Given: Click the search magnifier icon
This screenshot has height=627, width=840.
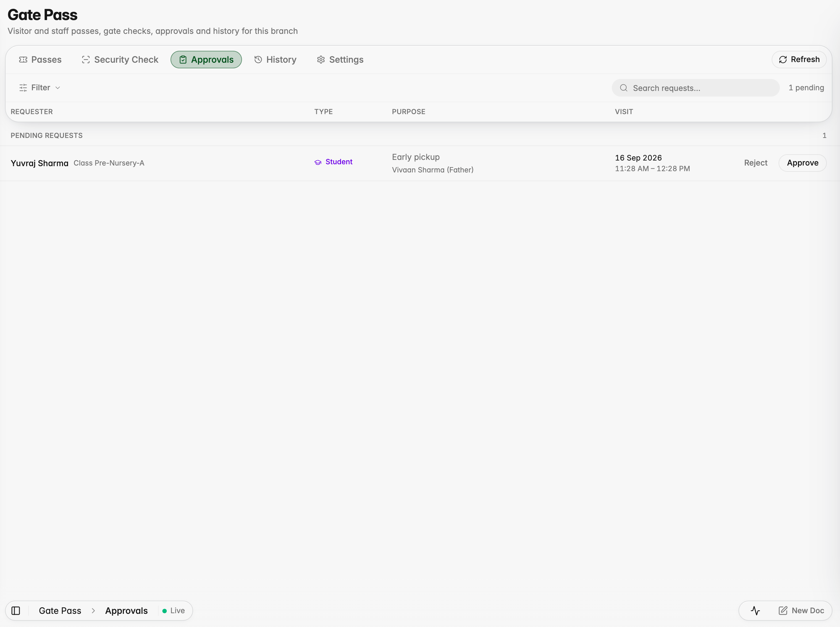Looking at the screenshot, I should click(623, 88).
